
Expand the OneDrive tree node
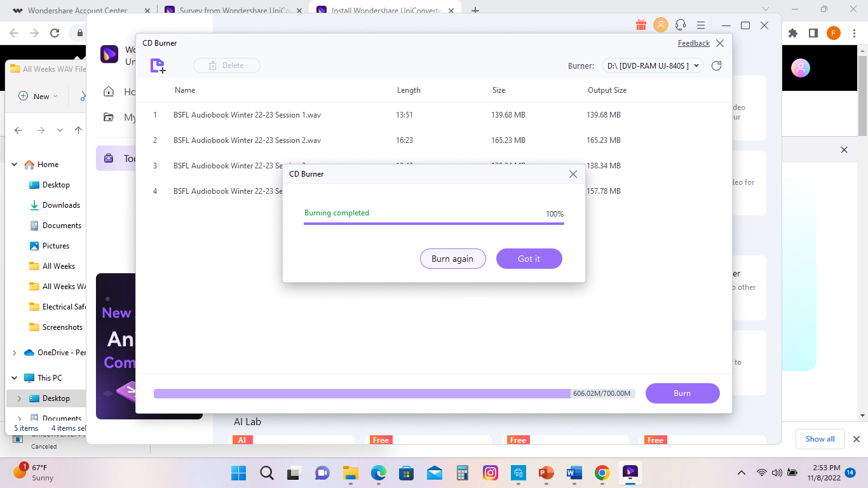(x=15, y=353)
